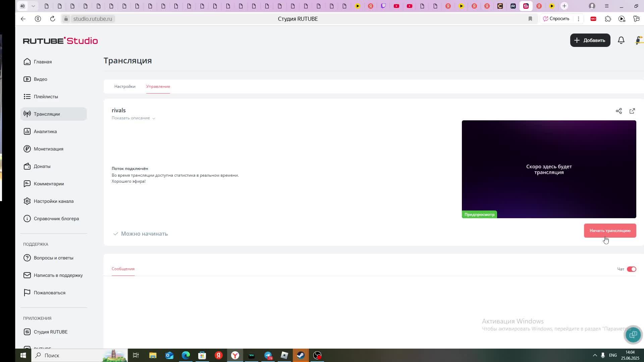Click the taskbar Поиск search box
644x362 pixels.
click(x=80, y=355)
